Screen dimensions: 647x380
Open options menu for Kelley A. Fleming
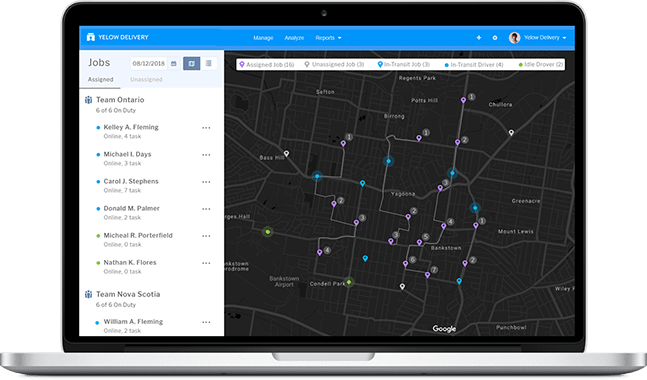point(206,128)
